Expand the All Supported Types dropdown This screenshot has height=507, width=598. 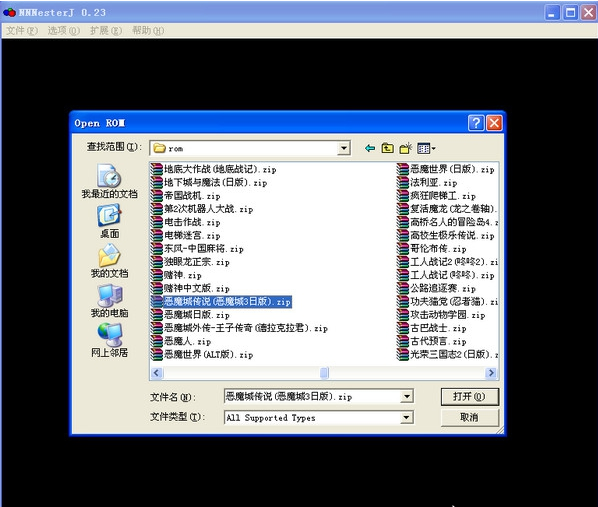[x=407, y=417]
